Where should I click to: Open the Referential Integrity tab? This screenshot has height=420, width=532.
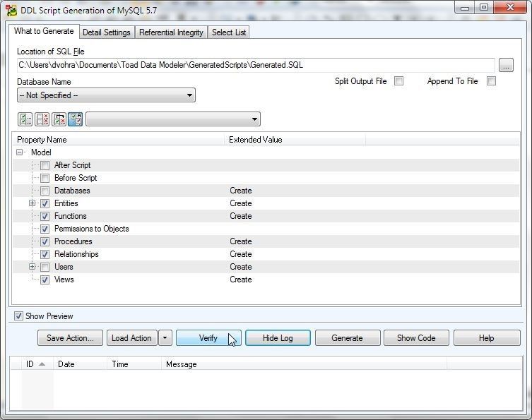(x=171, y=32)
